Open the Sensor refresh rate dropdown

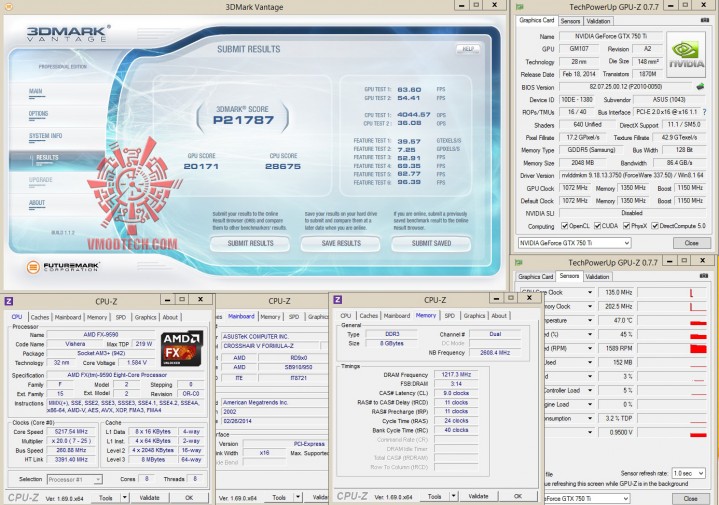point(688,473)
